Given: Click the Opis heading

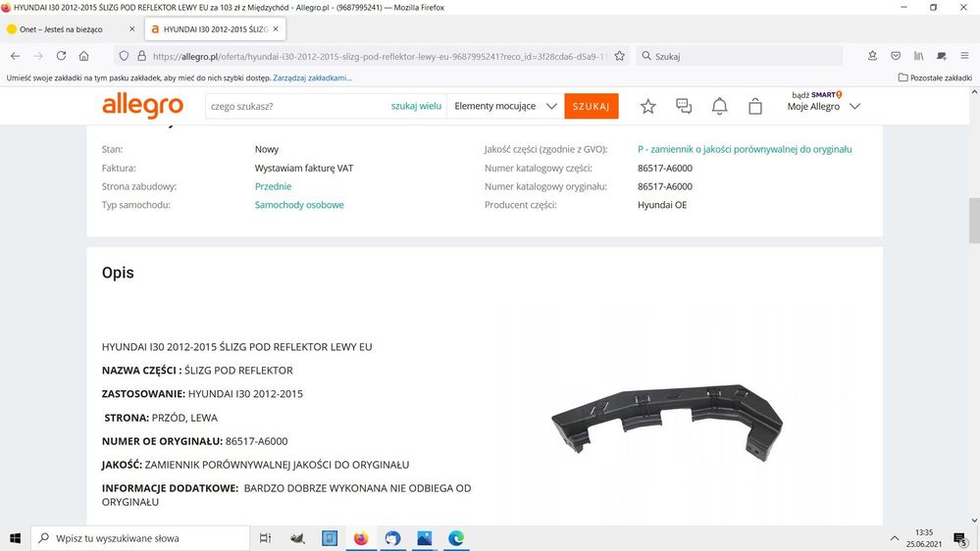Looking at the screenshot, I should pyautogui.click(x=118, y=273).
